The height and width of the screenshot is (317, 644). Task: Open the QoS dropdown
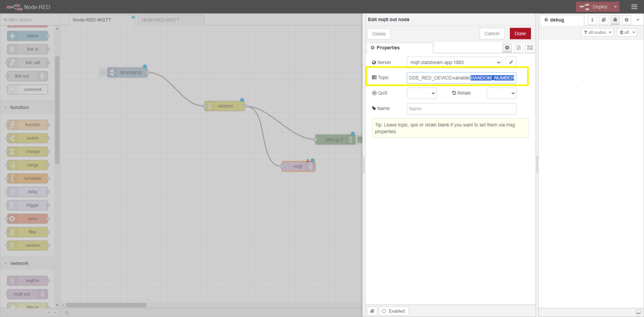click(x=421, y=93)
